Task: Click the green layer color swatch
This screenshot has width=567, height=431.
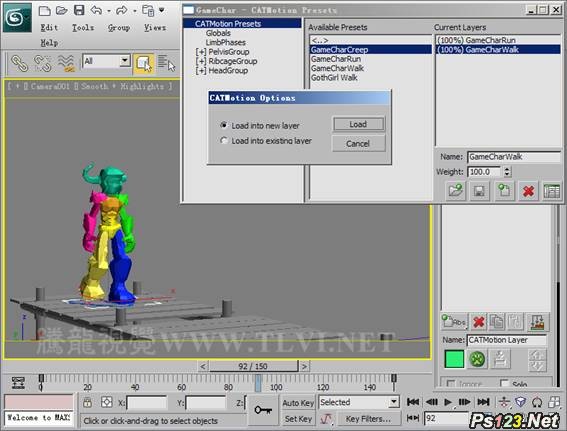Action: pyautogui.click(x=454, y=359)
